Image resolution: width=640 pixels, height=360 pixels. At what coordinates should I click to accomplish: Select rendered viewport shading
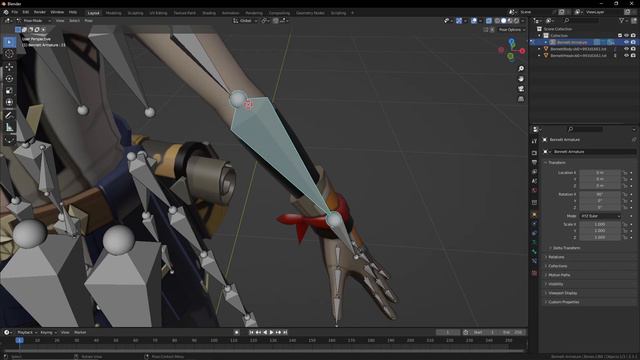click(x=517, y=20)
